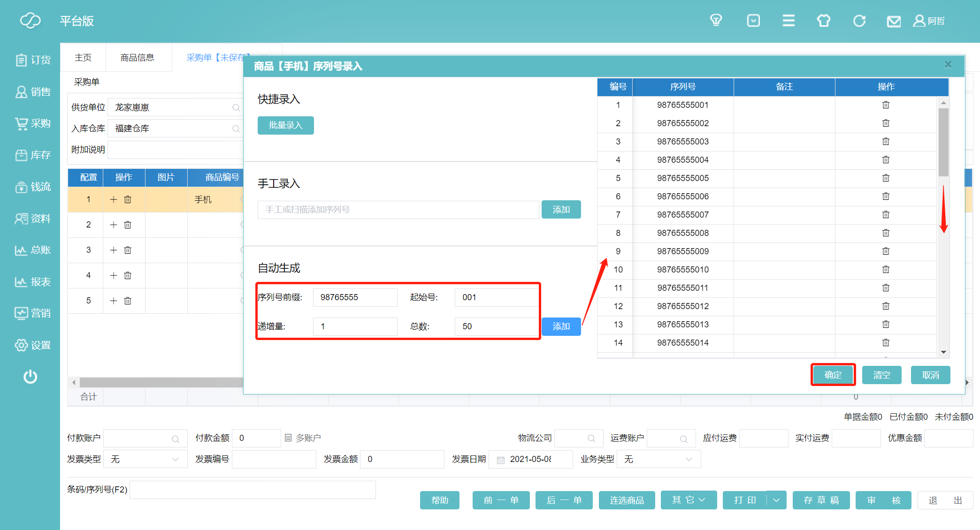980x530 pixels.
Task: Click the serial list vertical scrollbar thumb
Action: coord(943,143)
